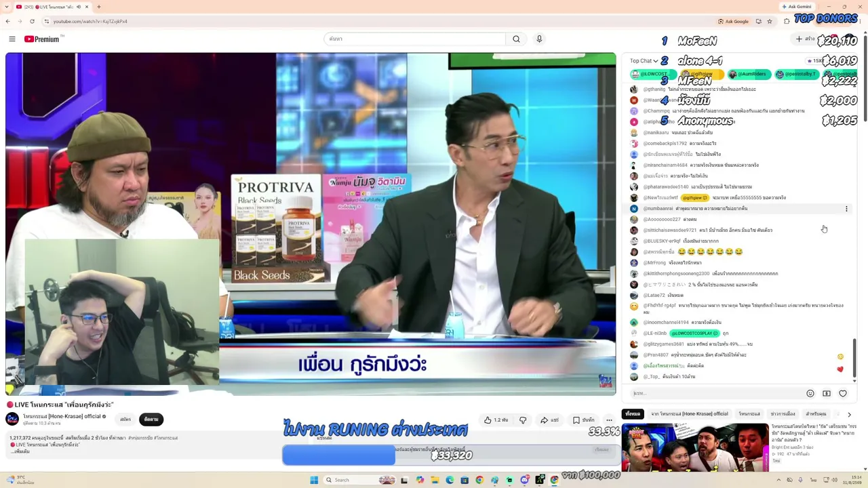868x488 pixels.
Task: Open the recommended Bright Ent video thumbnail
Action: coord(695,447)
